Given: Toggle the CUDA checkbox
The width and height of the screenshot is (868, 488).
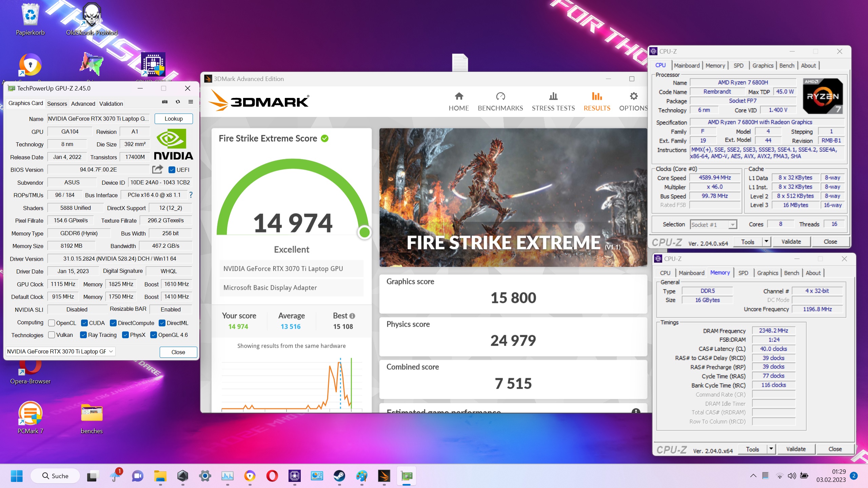Looking at the screenshot, I should (x=84, y=323).
